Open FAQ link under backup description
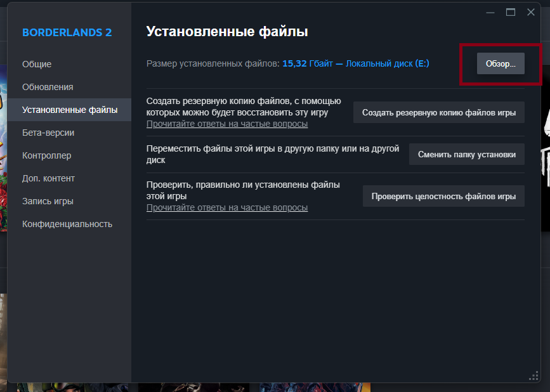 (x=227, y=124)
